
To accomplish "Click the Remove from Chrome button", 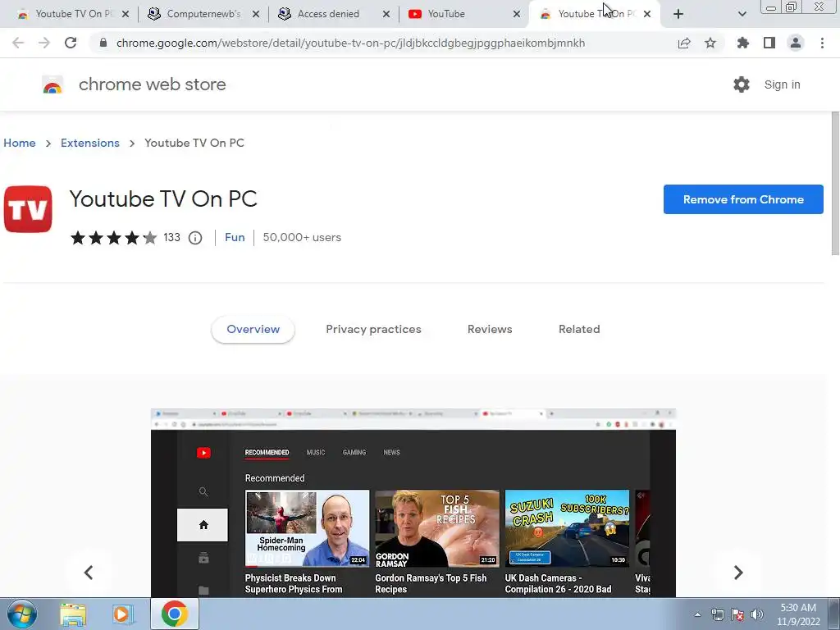I will 743,199.
